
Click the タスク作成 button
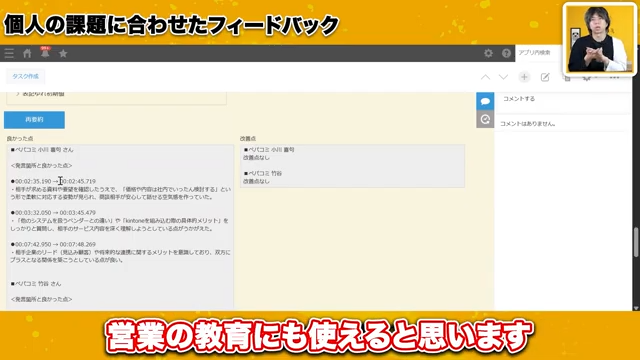pos(25,76)
